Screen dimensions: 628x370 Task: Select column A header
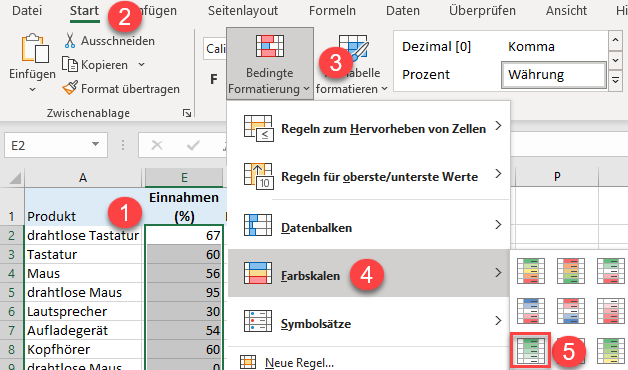click(83, 177)
